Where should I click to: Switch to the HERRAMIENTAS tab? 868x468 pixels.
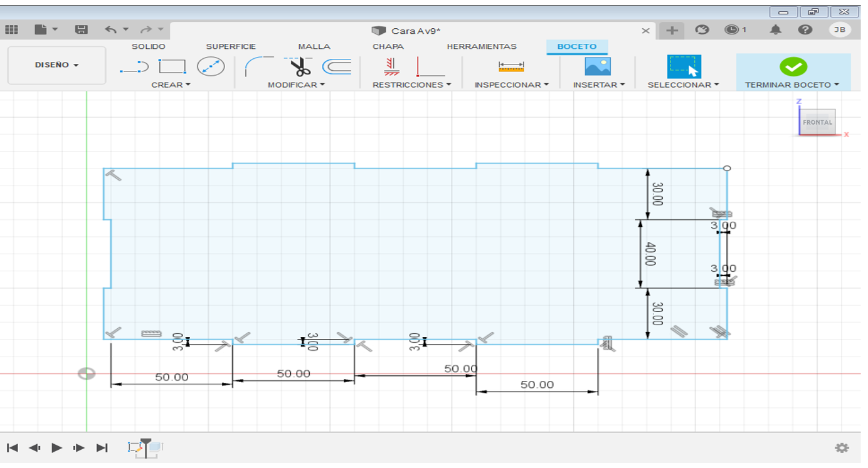482,46
